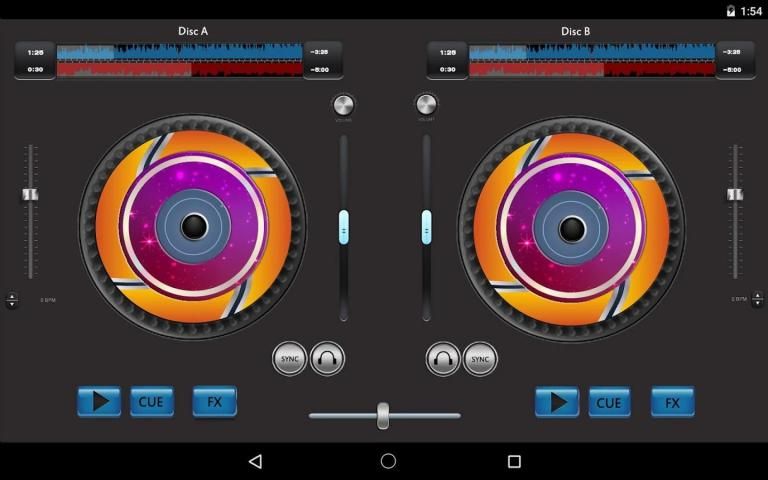Click the Disc A BPM stepper arrows

pos(12,300)
